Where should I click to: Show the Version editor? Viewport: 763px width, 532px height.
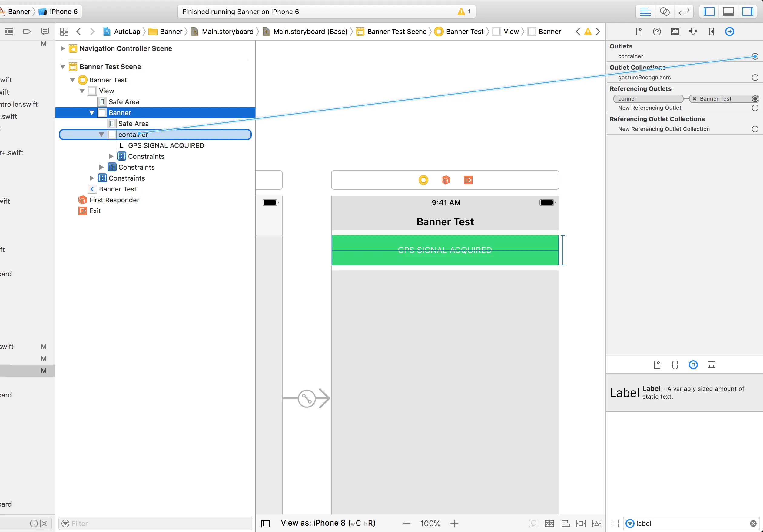coord(684,12)
